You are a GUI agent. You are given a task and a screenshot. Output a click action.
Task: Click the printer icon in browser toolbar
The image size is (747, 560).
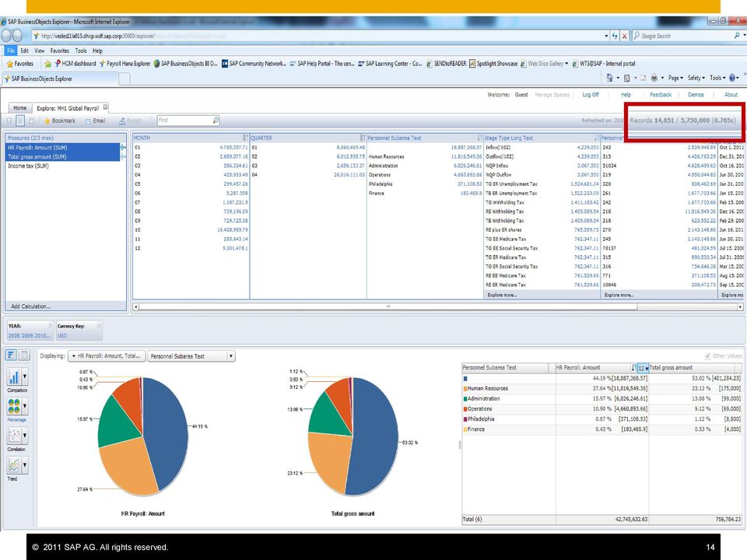pos(654,78)
